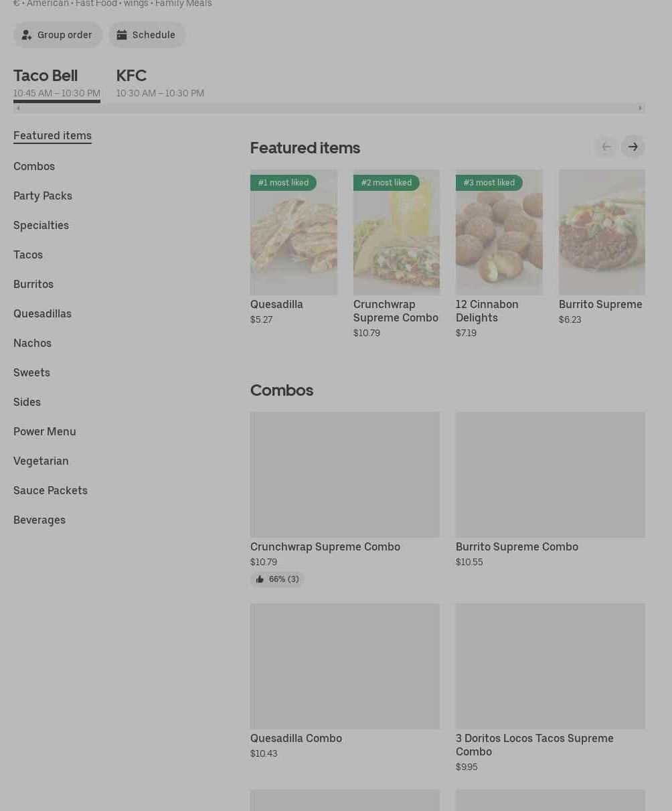The image size is (672, 811).
Task: Open the 12 Cinnabon Delights thumbnail
Action: tap(499, 232)
